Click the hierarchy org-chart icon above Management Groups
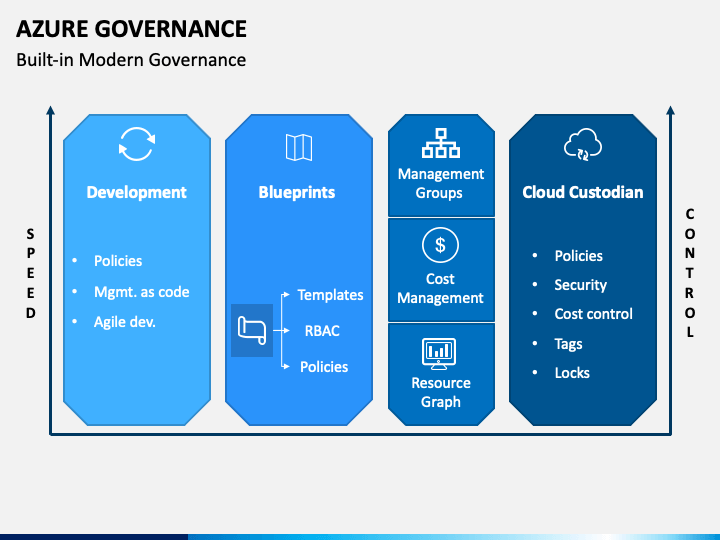Image resolution: width=720 pixels, height=540 pixels. click(x=441, y=143)
